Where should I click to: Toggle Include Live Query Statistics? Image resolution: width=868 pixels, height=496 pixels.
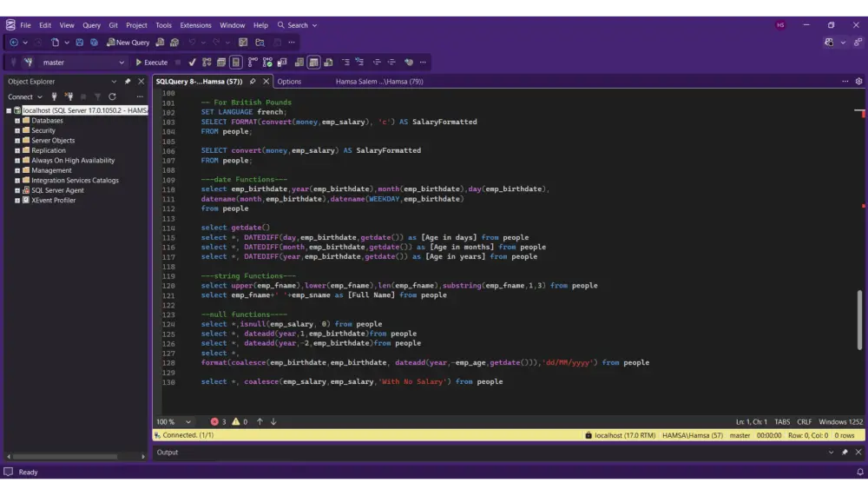267,62
